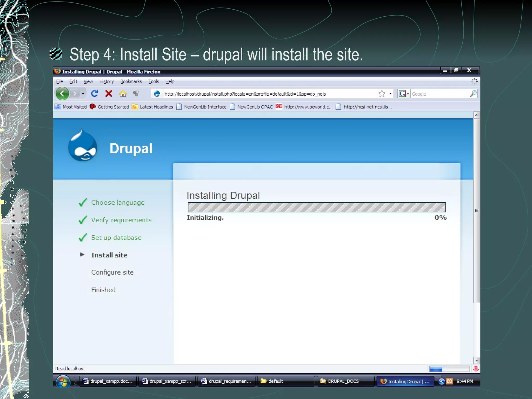This screenshot has width=532, height=399.
Task: Open the 'default' folder taskbar item
Action: point(286,381)
